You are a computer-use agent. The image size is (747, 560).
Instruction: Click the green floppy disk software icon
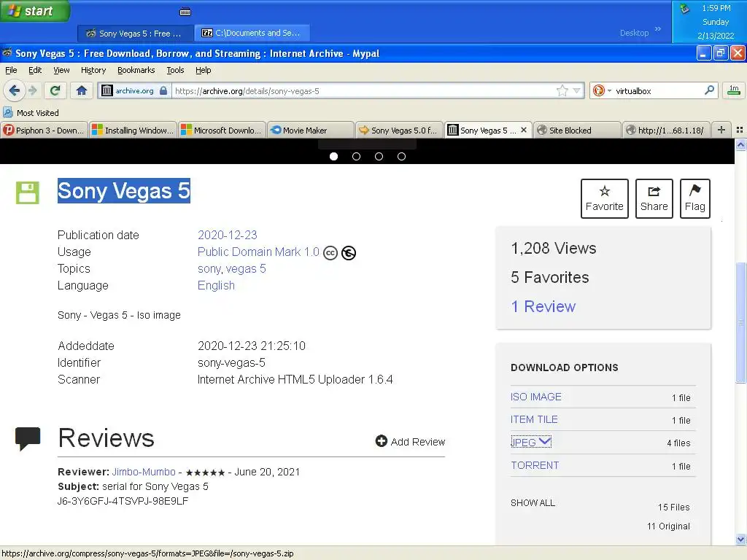27,192
